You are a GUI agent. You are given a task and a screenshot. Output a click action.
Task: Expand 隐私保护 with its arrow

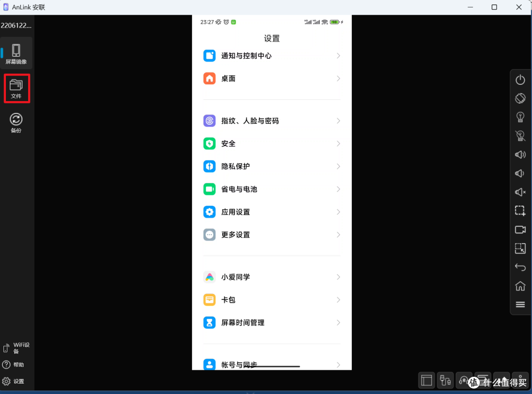tap(338, 166)
